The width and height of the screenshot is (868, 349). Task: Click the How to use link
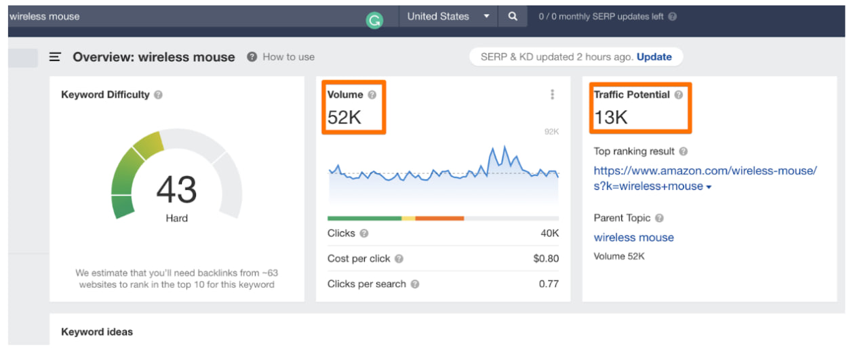click(x=288, y=57)
